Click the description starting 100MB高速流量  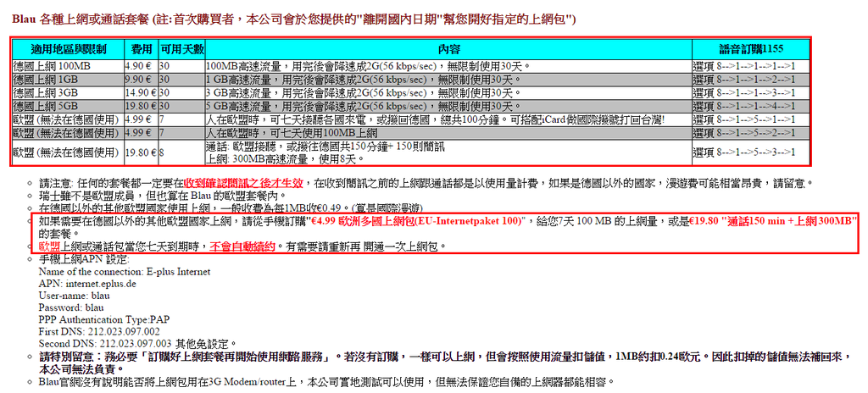[368, 66]
